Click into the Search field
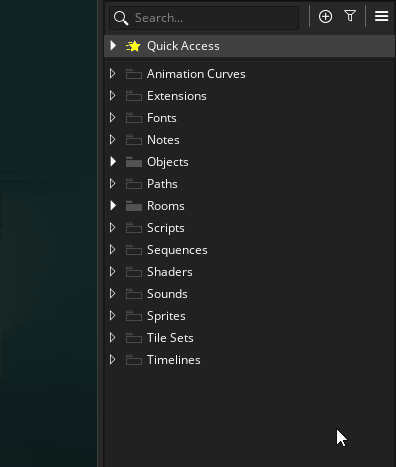 point(204,18)
